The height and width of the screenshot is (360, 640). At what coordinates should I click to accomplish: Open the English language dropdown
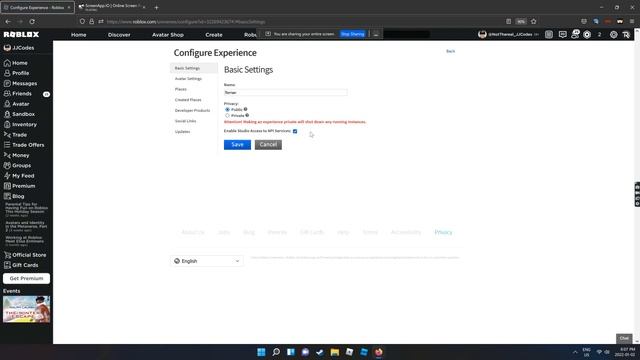click(x=207, y=261)
